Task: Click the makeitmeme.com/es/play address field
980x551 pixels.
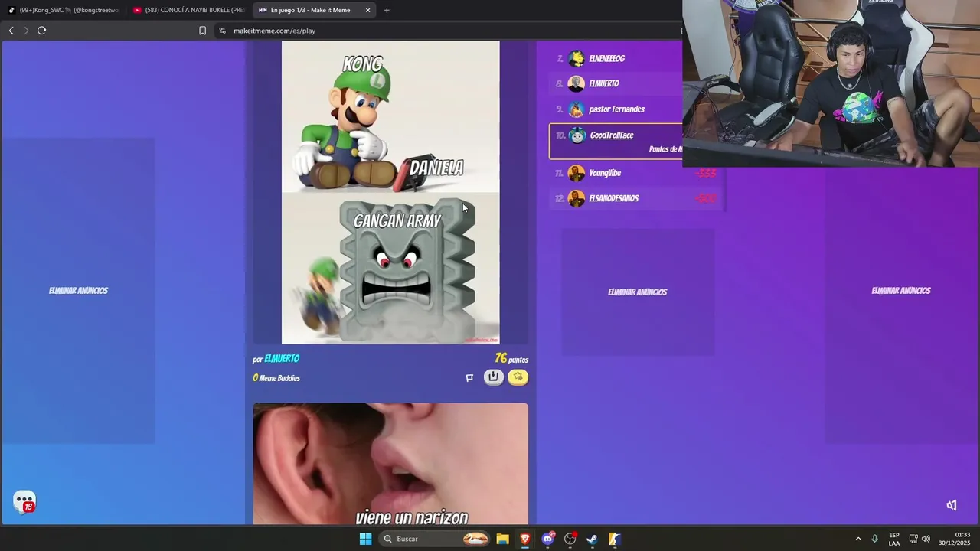Action: click(274, 31)
